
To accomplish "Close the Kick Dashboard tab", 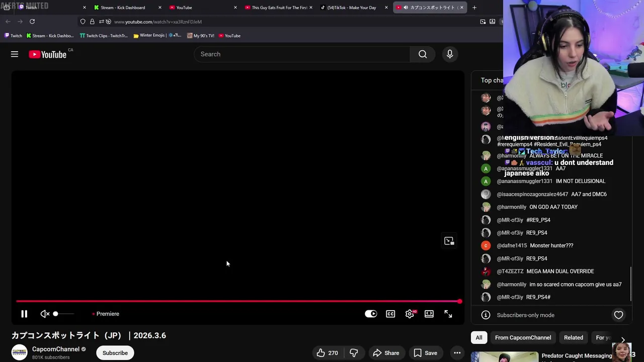I will 160,8.
